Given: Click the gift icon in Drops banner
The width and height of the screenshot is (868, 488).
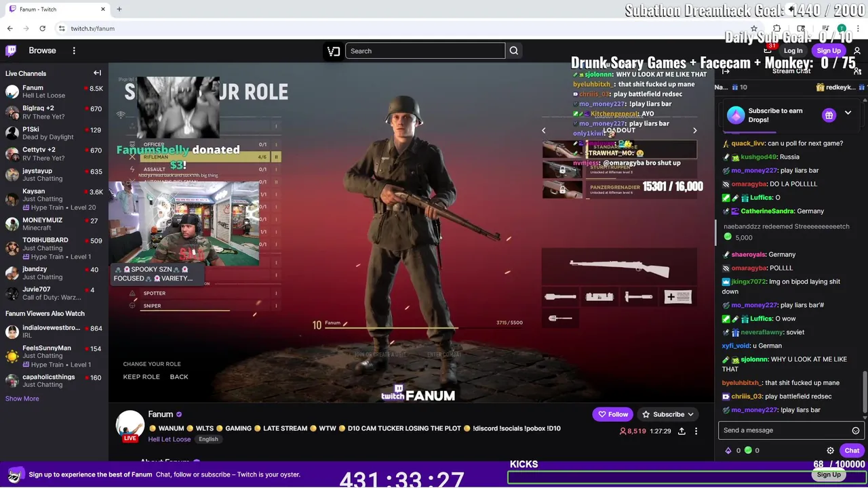Looking at the screenshot, I should tap(829, 115).
